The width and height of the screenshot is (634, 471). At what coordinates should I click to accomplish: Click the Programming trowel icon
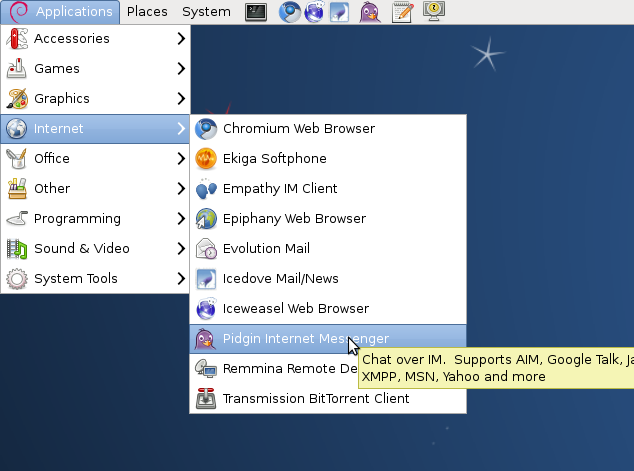17,218
